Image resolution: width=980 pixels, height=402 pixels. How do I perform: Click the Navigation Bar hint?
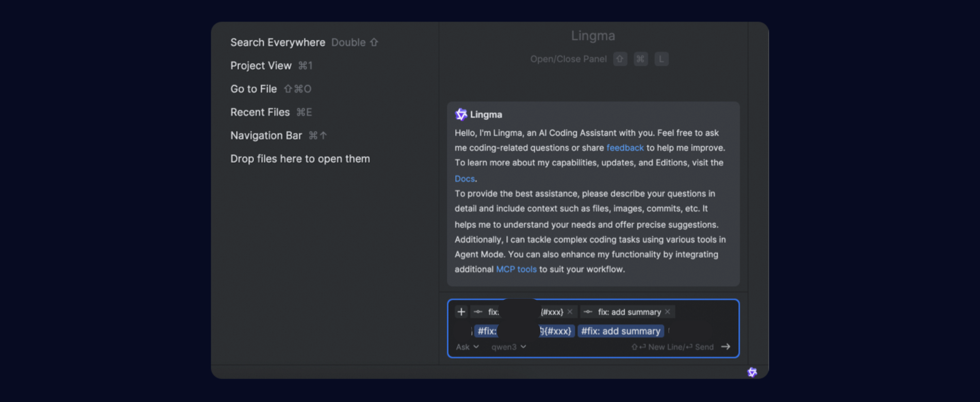[x=266, y=135]
